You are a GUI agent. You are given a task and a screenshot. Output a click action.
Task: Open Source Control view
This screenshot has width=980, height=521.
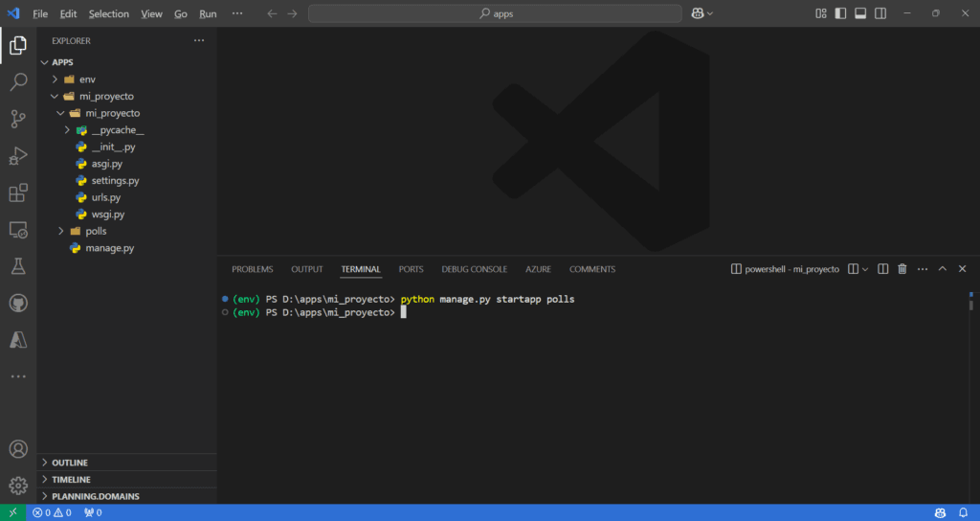[18, 119]
